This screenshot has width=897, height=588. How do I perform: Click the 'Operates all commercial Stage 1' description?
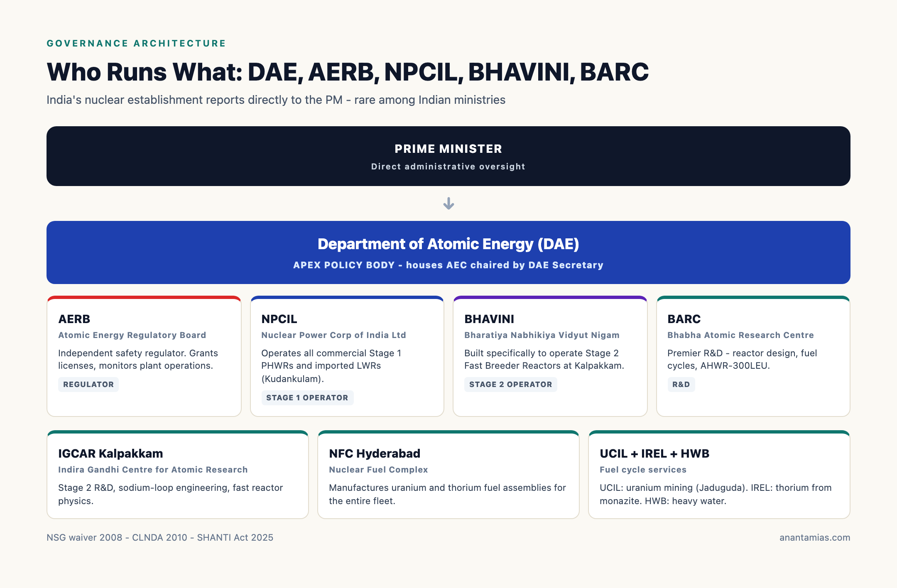coord(331,366)
